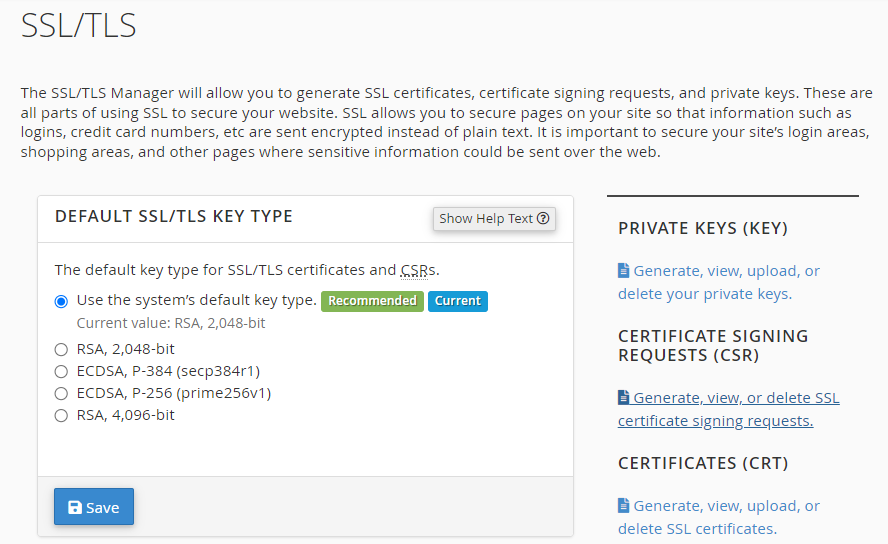Click the question mark help icon
The image size is (888, 544).
543,219
